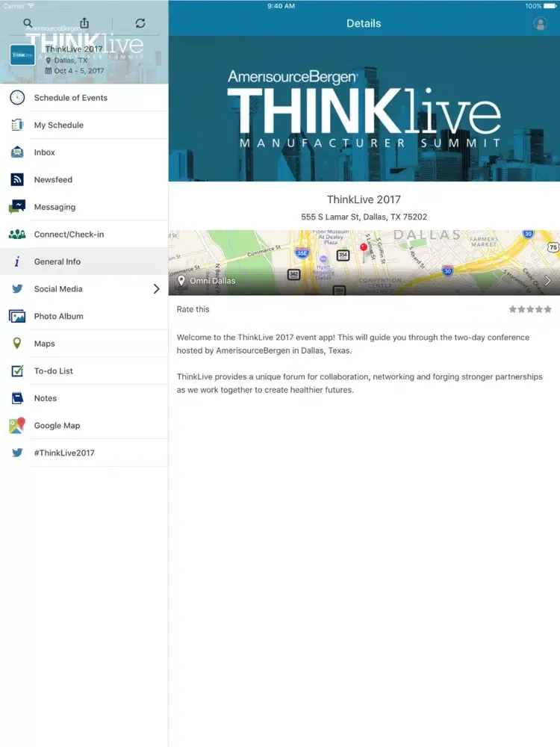Image resolution: width=560 pixels, height=747 pixels.
Task: Tap the ThinkLive 2017 title under banner
Action: click(364, 199)
